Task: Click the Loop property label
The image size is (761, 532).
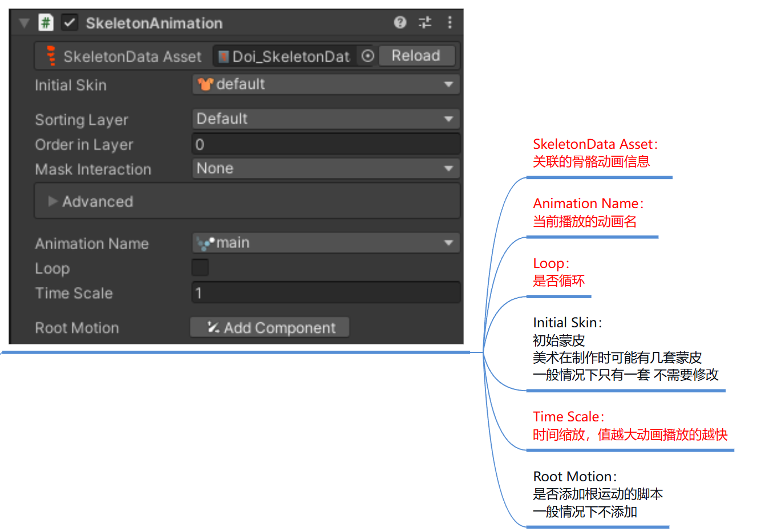Action: (52, 269)
